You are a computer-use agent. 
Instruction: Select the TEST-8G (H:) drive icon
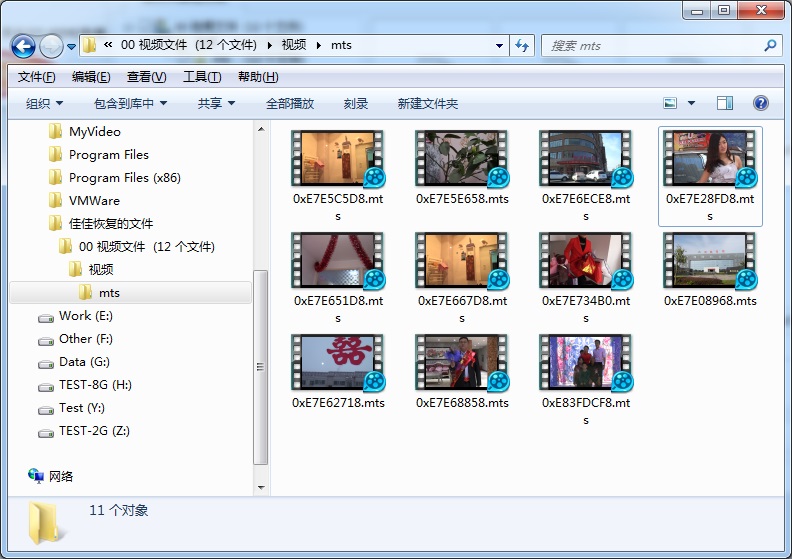tap(46, 386)
